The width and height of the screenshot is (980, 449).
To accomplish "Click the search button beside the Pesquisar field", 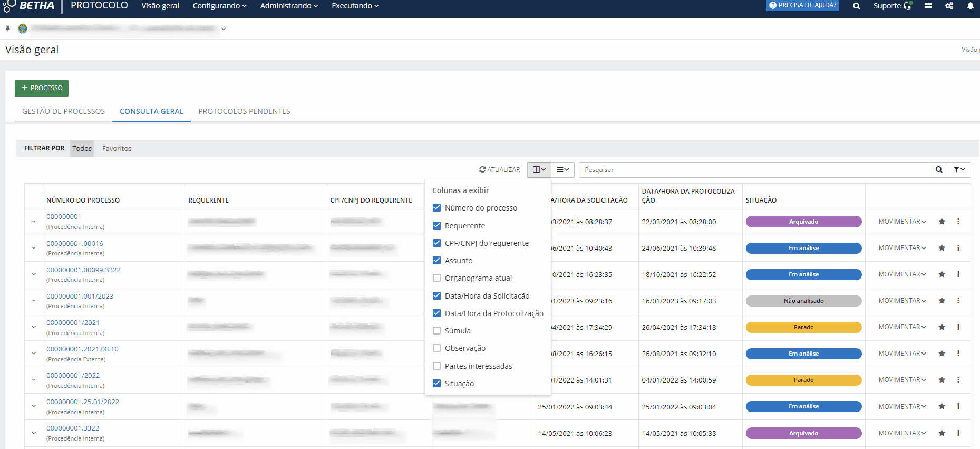I will tap(939, 170).
